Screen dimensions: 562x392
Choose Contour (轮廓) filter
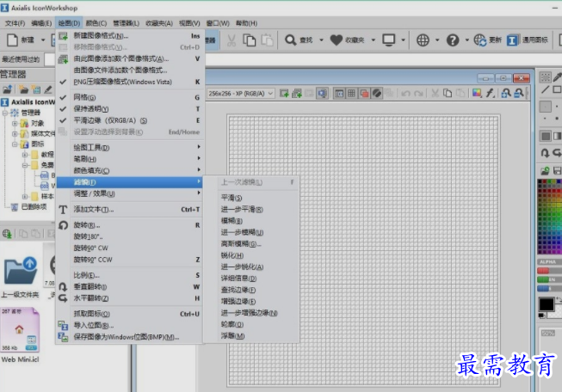251,324
